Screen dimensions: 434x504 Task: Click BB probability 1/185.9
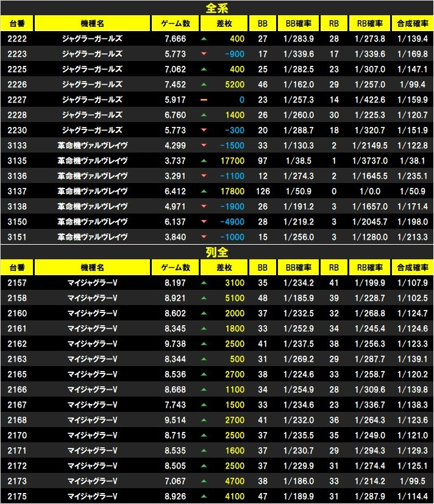click(299, 298)
